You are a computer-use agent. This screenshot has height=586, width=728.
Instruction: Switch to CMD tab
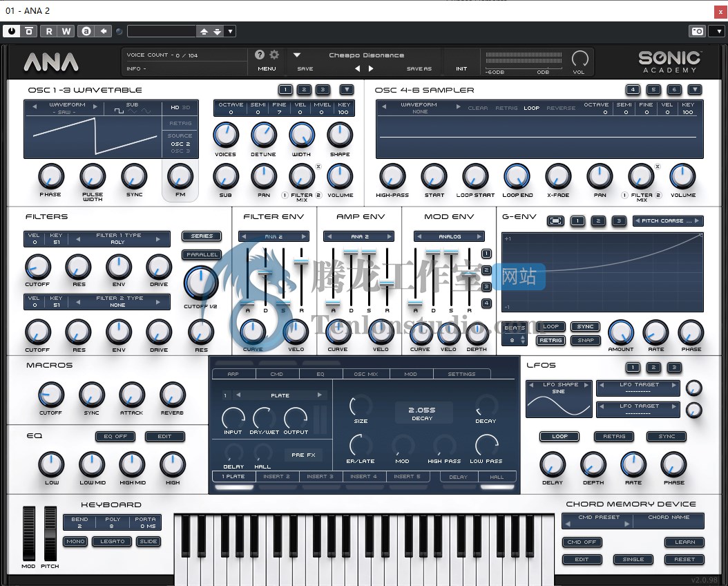[277, 374]
